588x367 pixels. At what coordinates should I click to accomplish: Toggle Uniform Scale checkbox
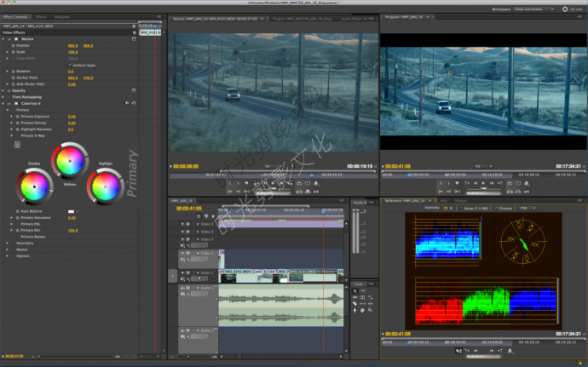70,65
